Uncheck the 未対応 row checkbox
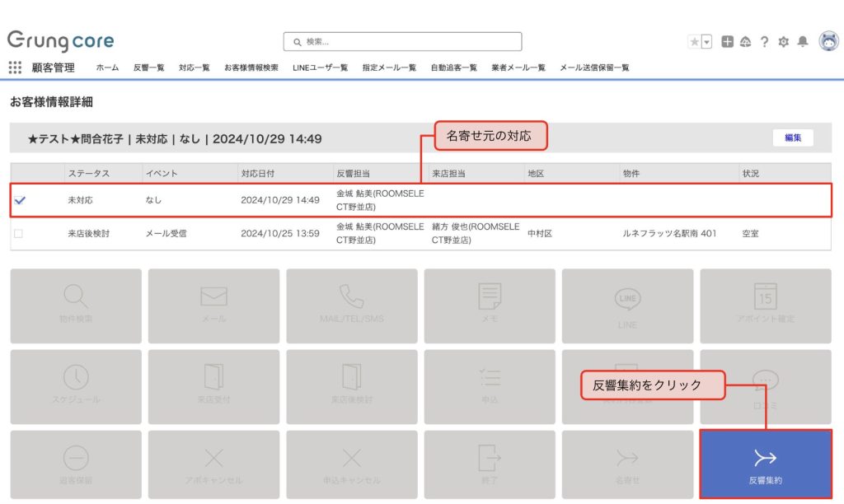Screen dimensions: 844x504 20,200
